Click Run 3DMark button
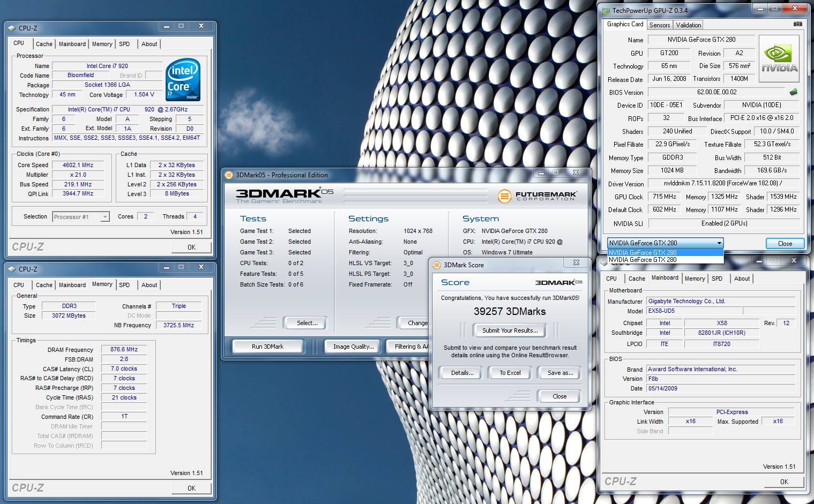 (x=267, y=347)
